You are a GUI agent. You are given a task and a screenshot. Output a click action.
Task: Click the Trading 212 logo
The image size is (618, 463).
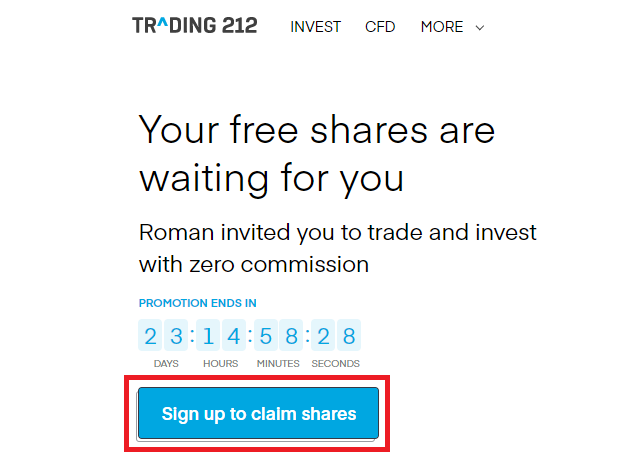point(195,26)
